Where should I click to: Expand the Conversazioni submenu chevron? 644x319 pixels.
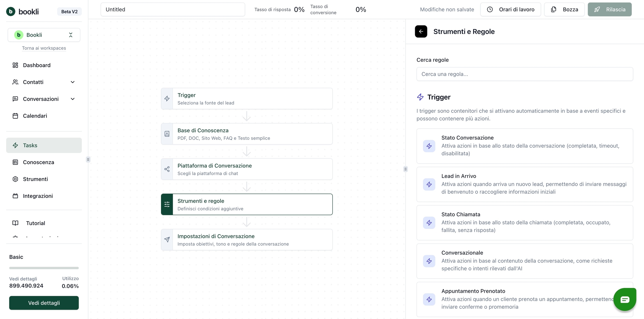pyautogui.click(x=73, y=99)
